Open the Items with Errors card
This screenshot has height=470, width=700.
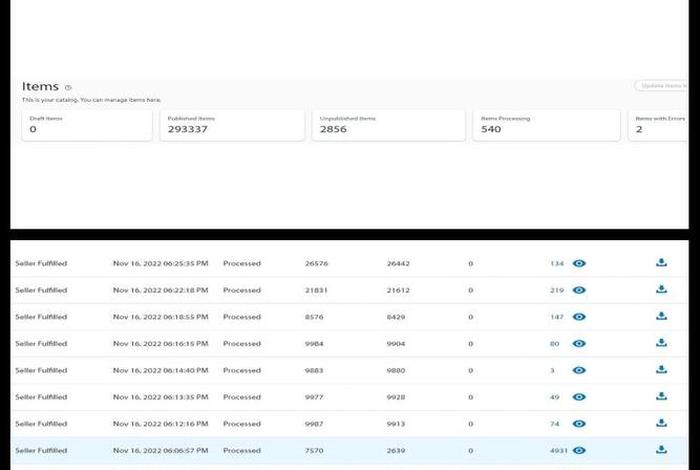click(660, 125)
